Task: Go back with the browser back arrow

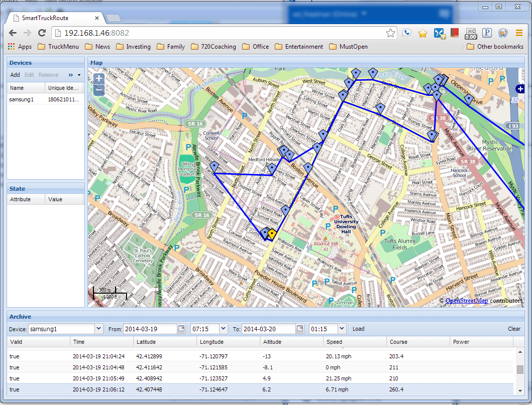Action: tap(13, 33)
